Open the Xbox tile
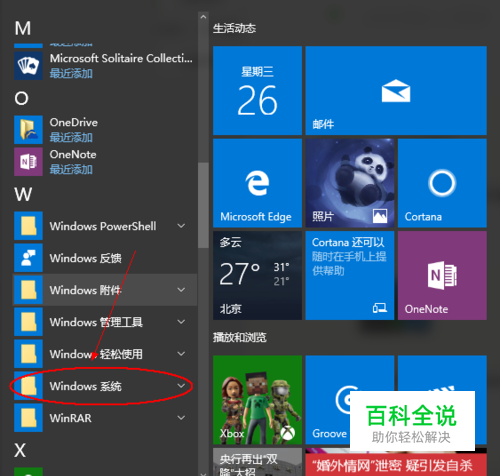The width and height of the screenshot is (500, 476). click(x=257, y=400)
